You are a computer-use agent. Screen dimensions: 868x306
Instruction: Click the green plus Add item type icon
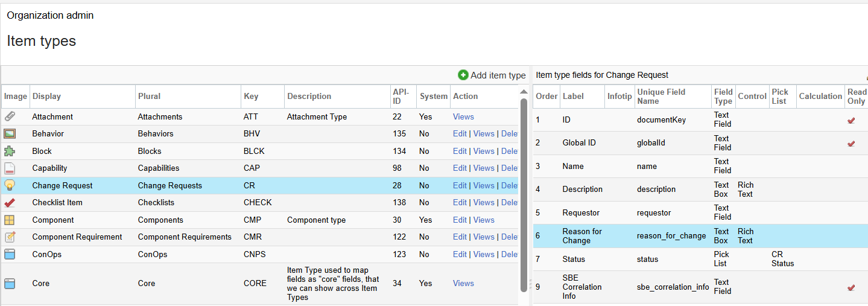(x=463, y=75)
